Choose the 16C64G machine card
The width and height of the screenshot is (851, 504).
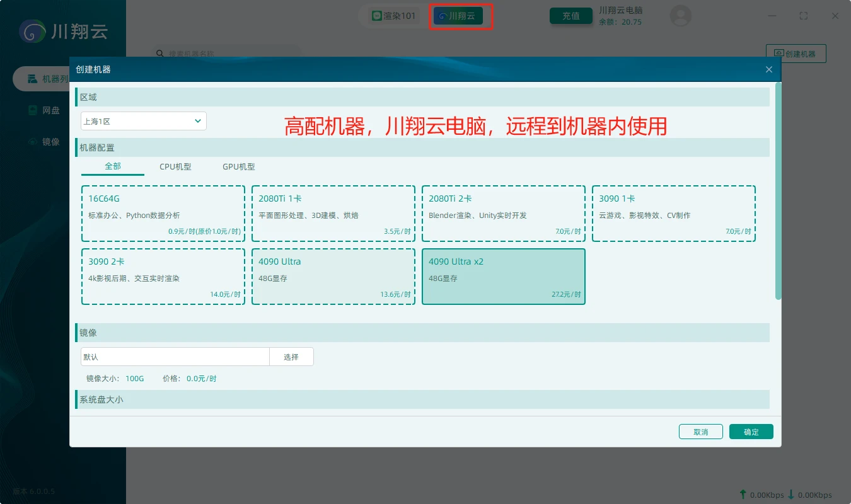coord(163,214)
